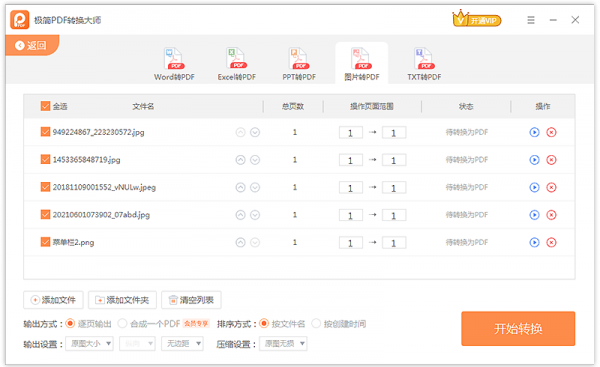Toggle the 全选 select-all checkbox
This screenshot has height=367, width=600.
pyautogui.click(x=45, y=106)
